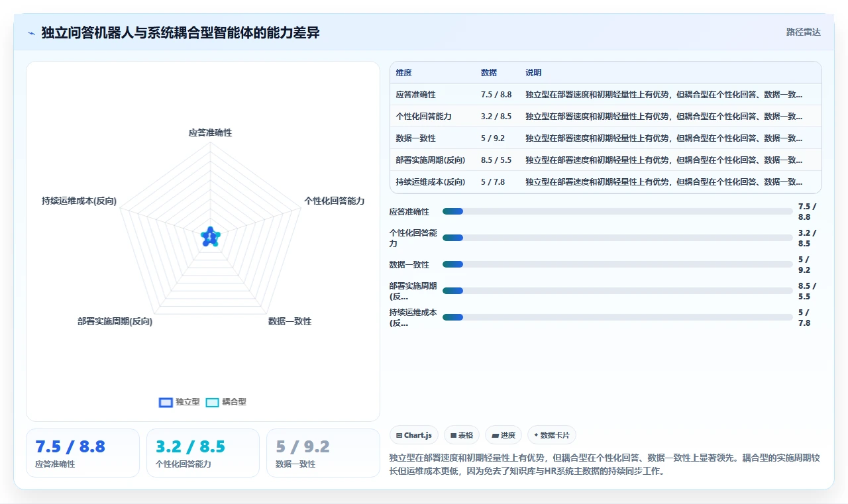
Task: Click the 说明 text in the 持续运维成本(反向) row
Action: point(664,182)
